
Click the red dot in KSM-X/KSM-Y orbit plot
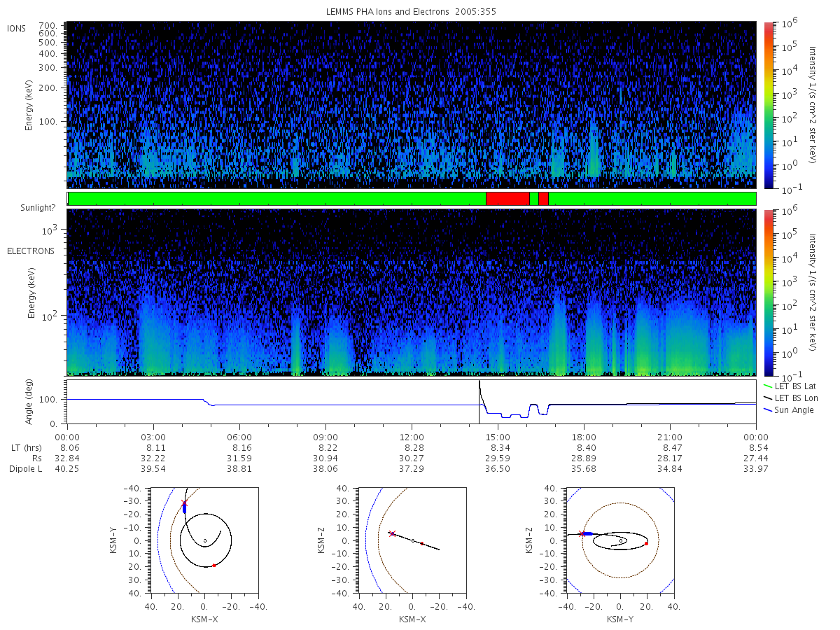tap(213, 565)
